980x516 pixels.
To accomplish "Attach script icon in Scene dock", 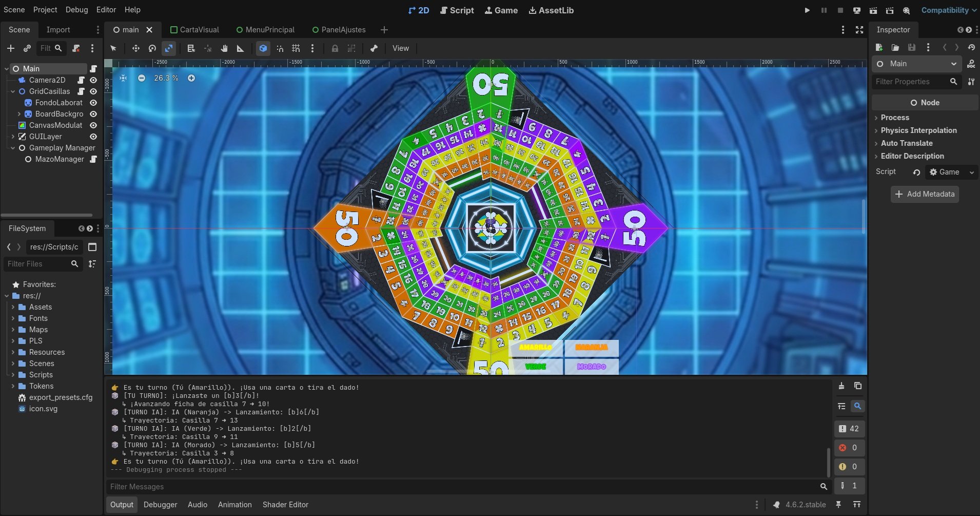I will (x=76, y=48).
